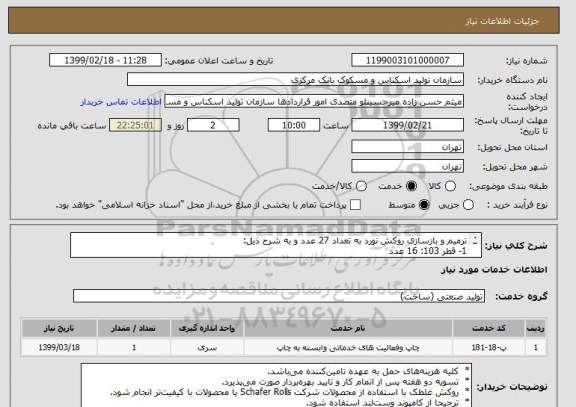
Task: Click the ساعت باقی مانده label
Action: coord(72,126)
